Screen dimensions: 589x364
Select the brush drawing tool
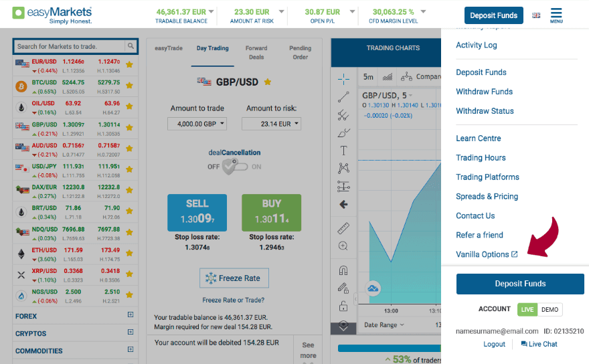tap(343, 133)
